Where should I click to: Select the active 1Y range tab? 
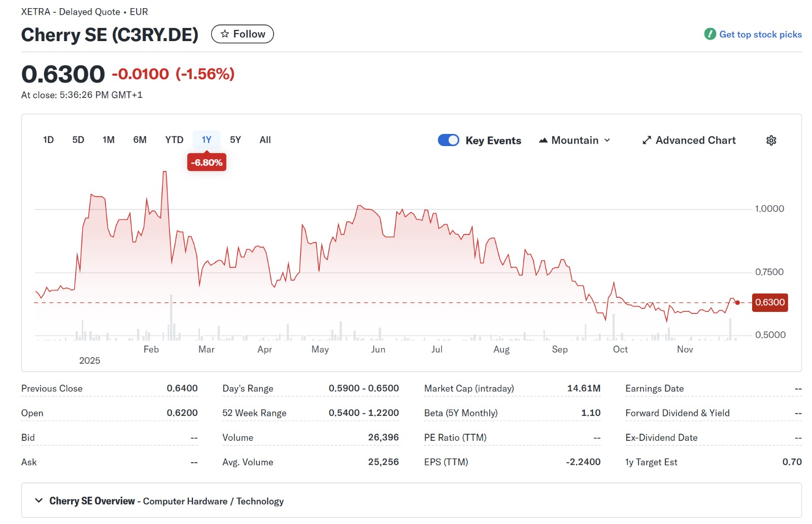(206, 140)
